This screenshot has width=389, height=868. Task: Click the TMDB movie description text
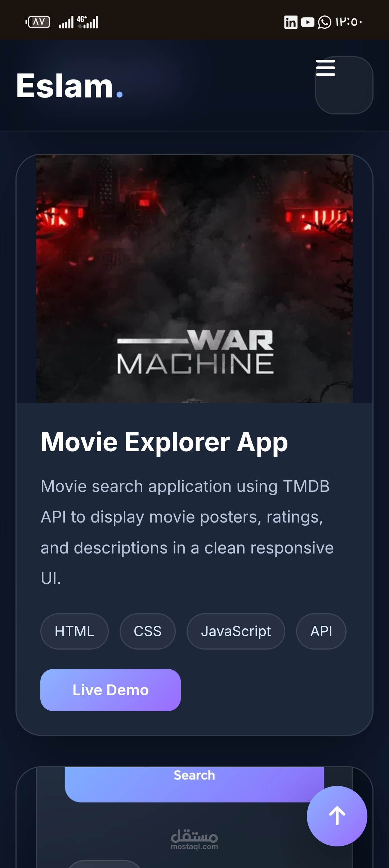pos(187,532)
